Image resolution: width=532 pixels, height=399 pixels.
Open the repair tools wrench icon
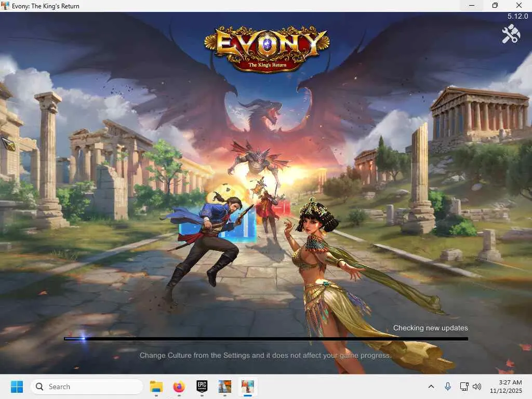511,34
